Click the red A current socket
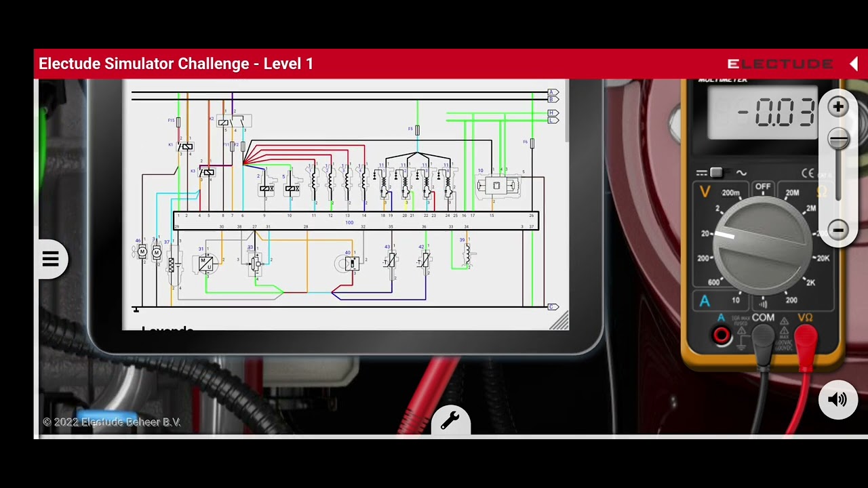The image size is (868, 488). 721,335
